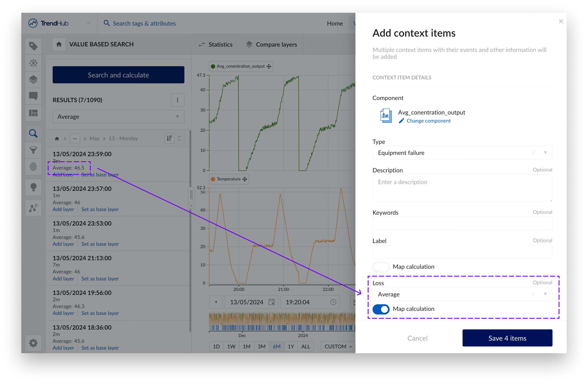Click the Save 4 items button
The image size is (588, 383).
coord(507,338)
